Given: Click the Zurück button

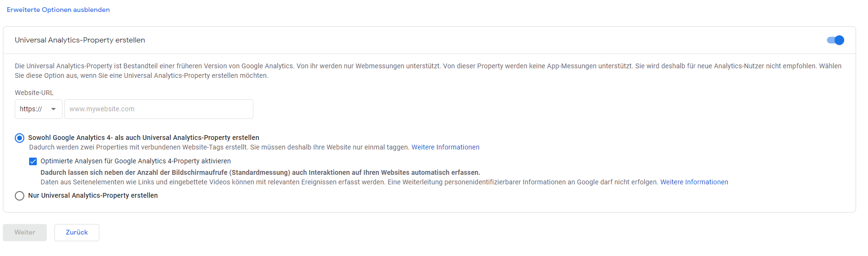Looking at the screenshot, I should click(77, 233).
